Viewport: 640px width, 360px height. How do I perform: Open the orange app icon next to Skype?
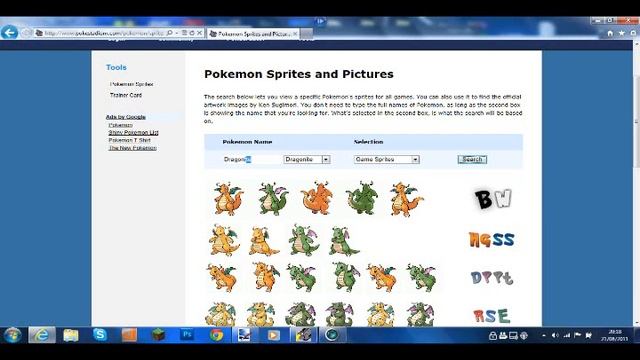(x=129, y=335)
